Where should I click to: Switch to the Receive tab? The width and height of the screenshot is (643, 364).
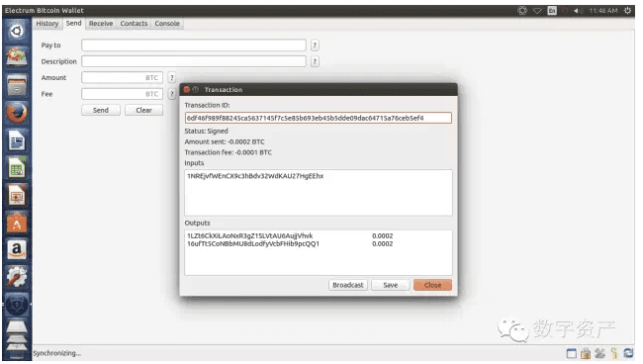click(101, 24)
